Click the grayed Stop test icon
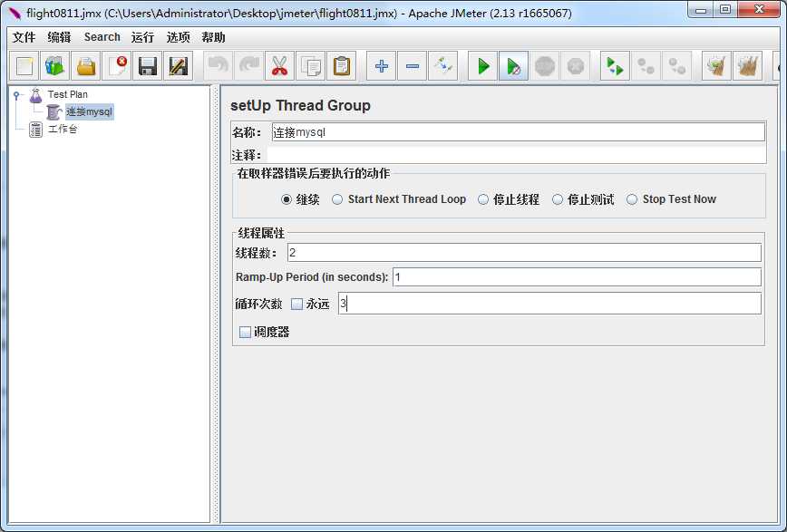Screen dimensions: 787x532 (545, 66)
